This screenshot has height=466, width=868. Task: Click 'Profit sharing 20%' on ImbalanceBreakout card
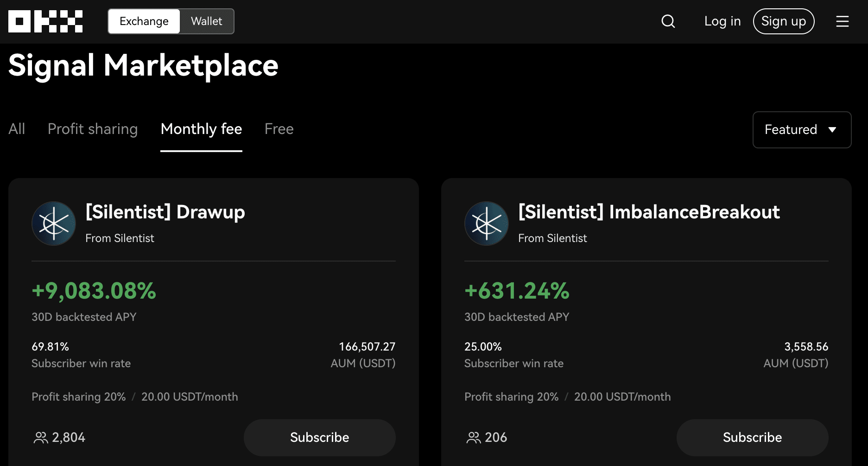click(511, 397)
